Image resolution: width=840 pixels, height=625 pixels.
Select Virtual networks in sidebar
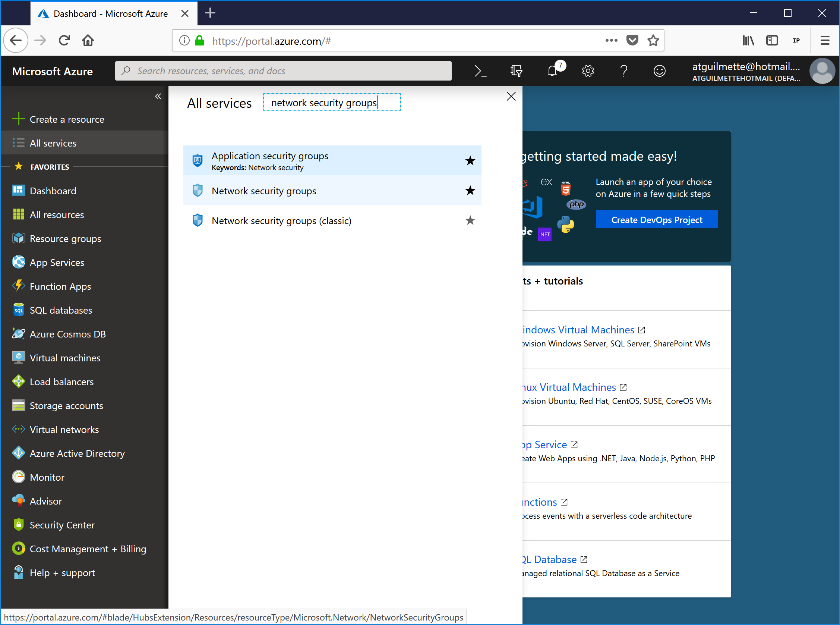pyautogui.click(x=64, y=429)
